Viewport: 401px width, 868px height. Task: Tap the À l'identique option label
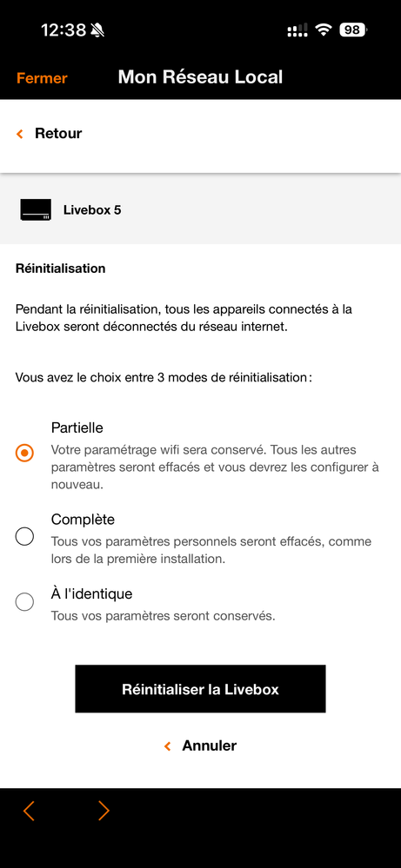pos(92,594)
